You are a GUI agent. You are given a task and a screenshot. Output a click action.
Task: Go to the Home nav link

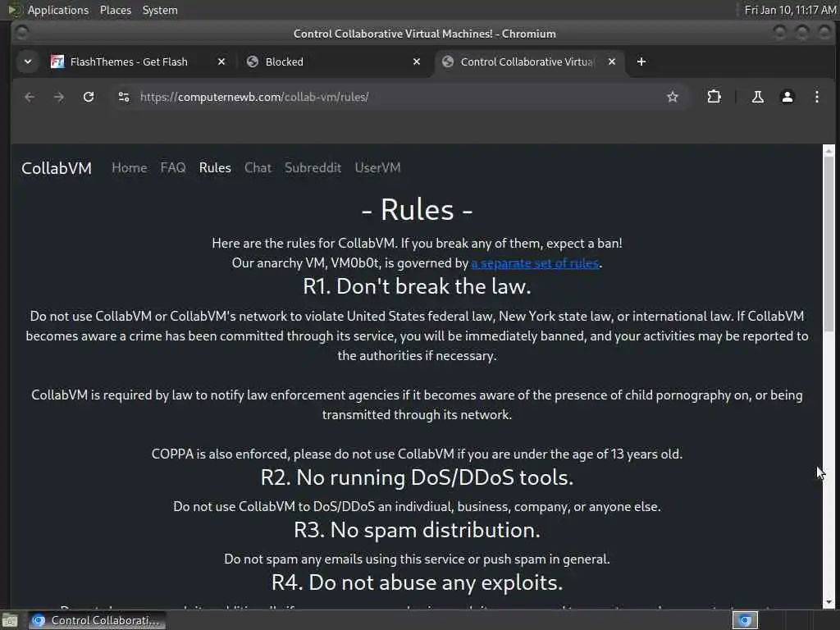[x=129, y=167]
